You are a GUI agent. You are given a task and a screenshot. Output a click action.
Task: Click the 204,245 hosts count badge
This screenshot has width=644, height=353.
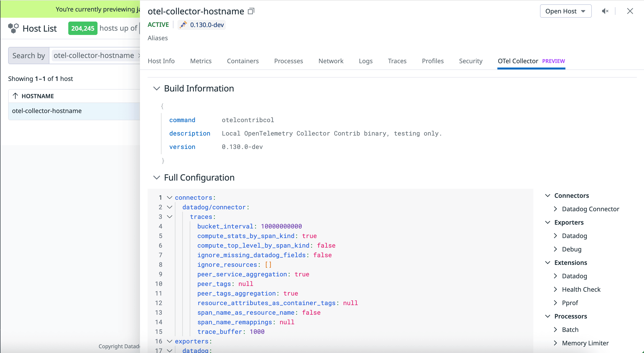click(x=83, y=28)
